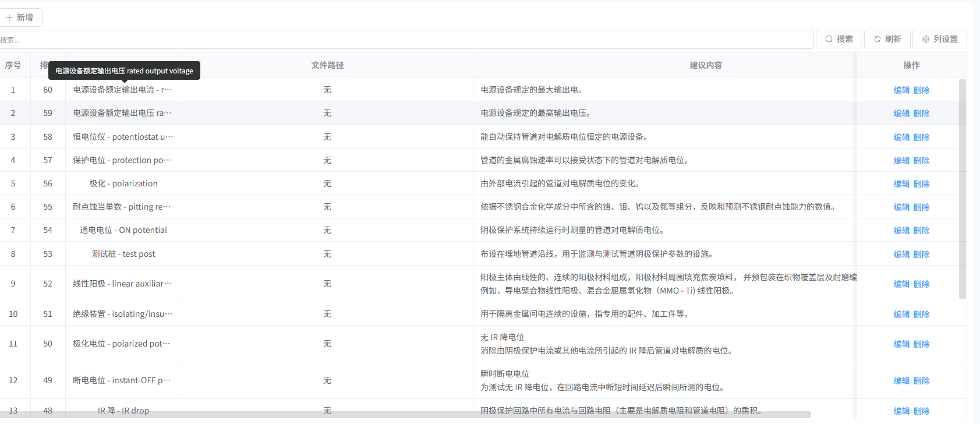Click the 序号 column header
The height and width of the screenshot is (424, 980).
coord(13,65)
